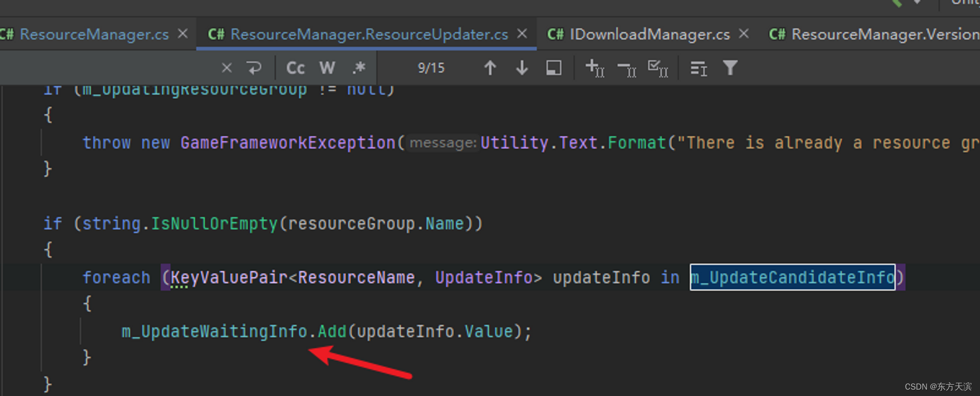Select all occurrences icon
980x396 pixels.
tap(658, 68)
